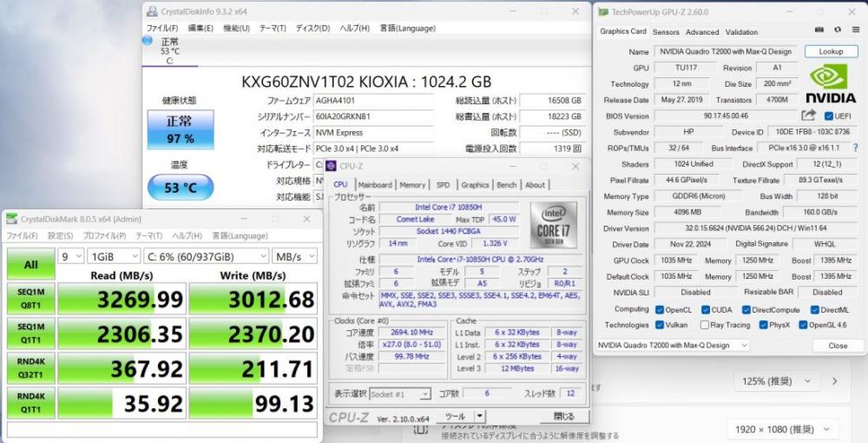
Task: Toggle the CUDA checkbox
Action: point(706,309)
